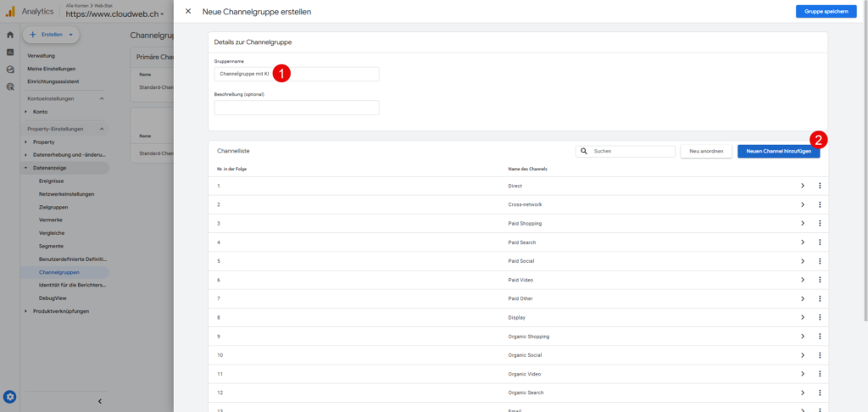Screen dimensions: 868x412
Task: Open Advertising icon in left rail
Action: tap(9, 86)
